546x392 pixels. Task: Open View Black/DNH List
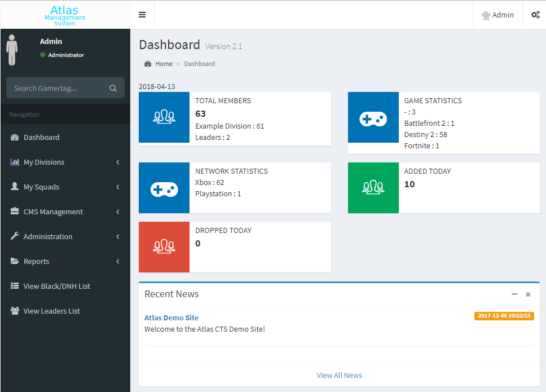tap(56, 287)
